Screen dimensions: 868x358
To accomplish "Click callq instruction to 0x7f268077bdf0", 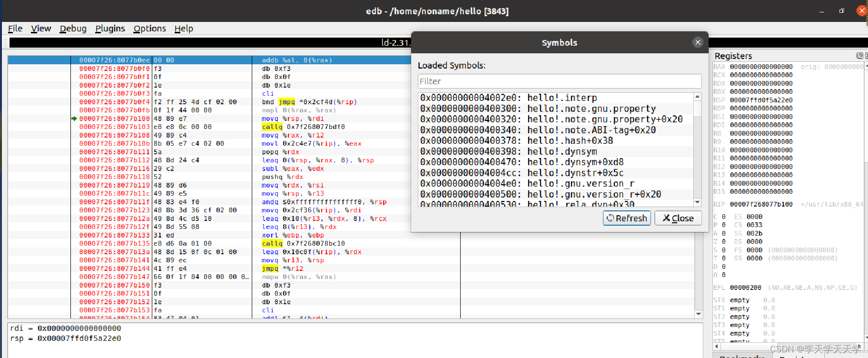I will tap(303, 127).
